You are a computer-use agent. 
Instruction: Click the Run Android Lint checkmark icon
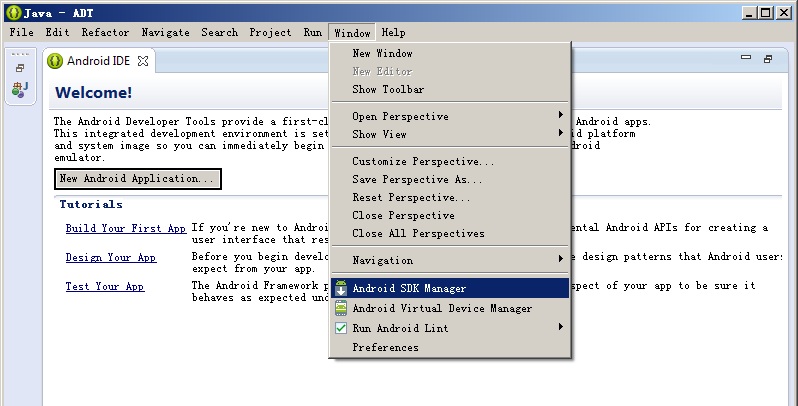[x=341, y=328]
